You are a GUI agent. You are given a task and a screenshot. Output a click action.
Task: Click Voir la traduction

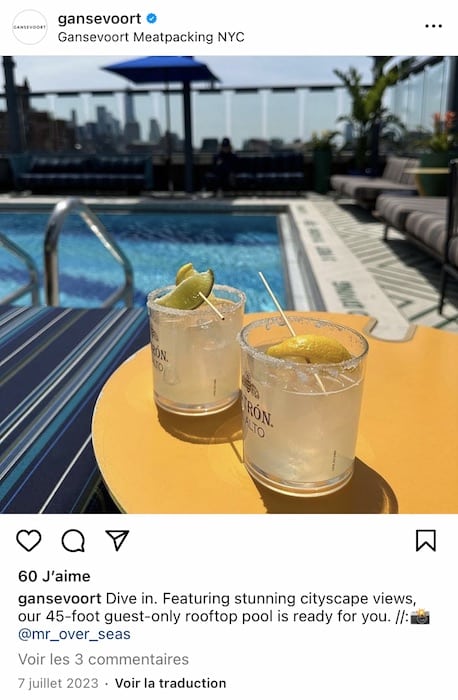(170, 683)
